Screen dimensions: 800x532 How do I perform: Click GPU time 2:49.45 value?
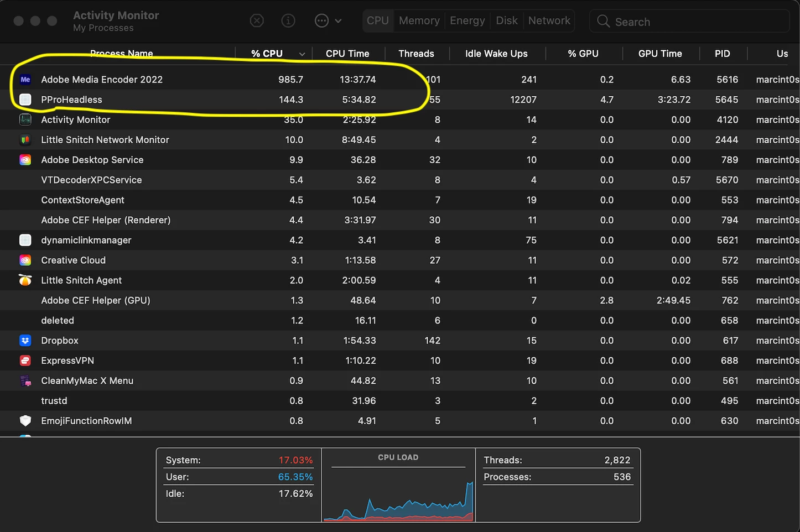[x=674, y=300]
